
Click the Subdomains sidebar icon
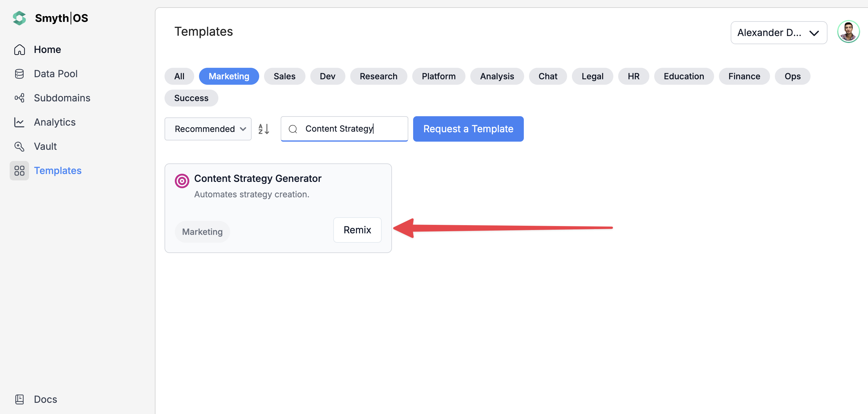[19, 98]
